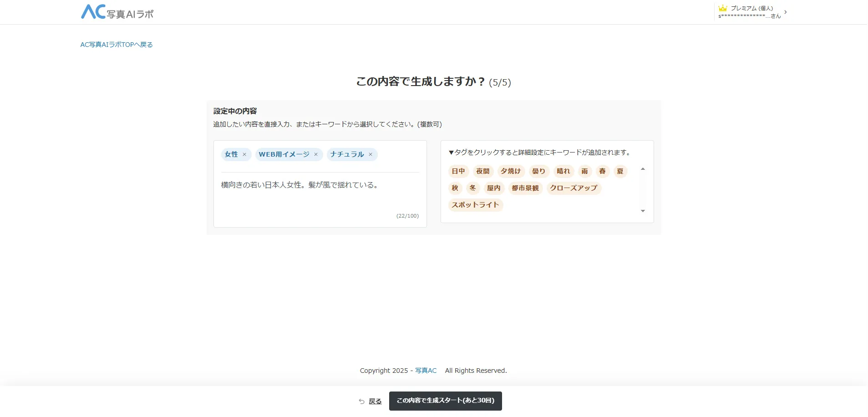
Task: Add the 都市景観 keyword tag
Action: pos(525,188)
